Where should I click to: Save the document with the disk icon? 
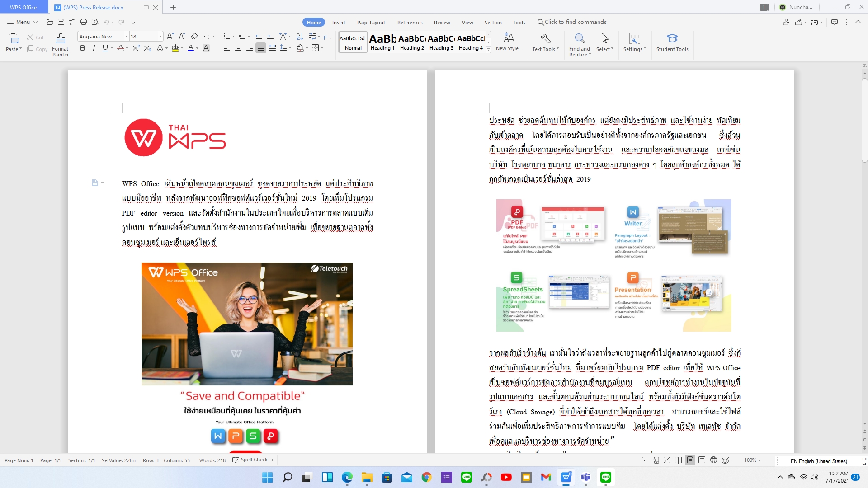[61, 22]
